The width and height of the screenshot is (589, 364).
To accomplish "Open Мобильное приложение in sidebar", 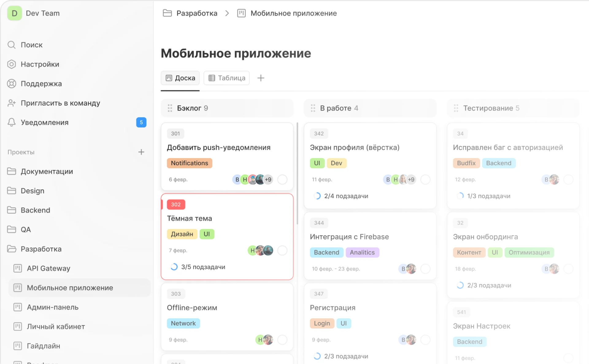I will point(79,288).
